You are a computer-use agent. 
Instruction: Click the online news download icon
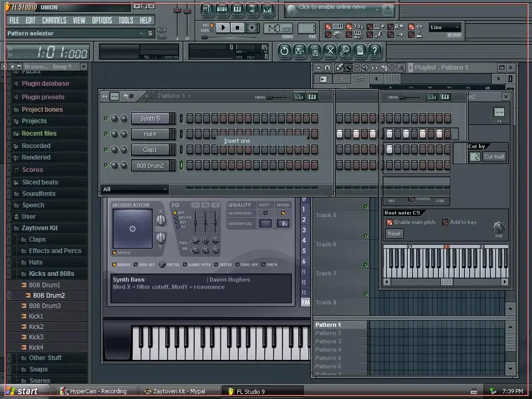(388, 10)
